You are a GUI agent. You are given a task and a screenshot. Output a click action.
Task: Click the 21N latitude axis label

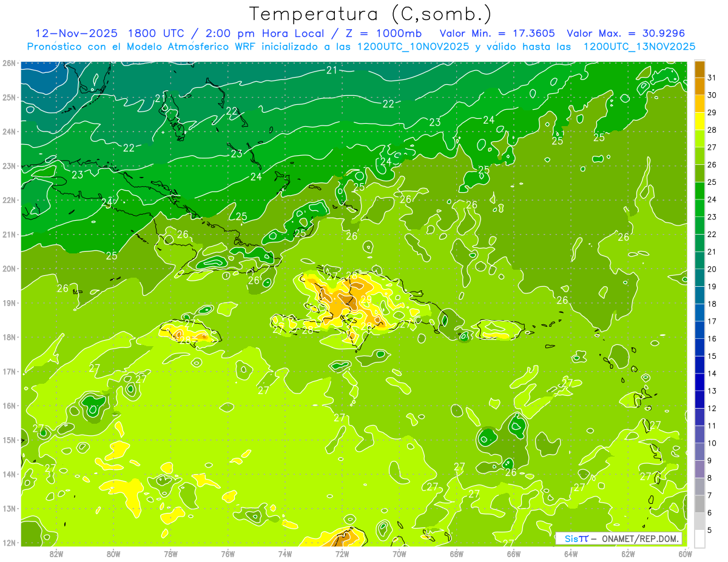coord(9,235)
